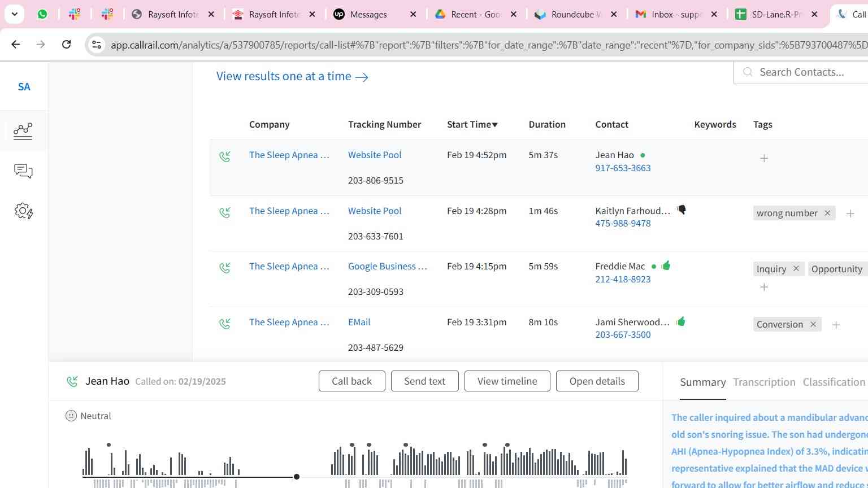The width and height of the screenshot is (868, 488).
Task: Click the playback position handle on waveform
Action: point(297,477)
